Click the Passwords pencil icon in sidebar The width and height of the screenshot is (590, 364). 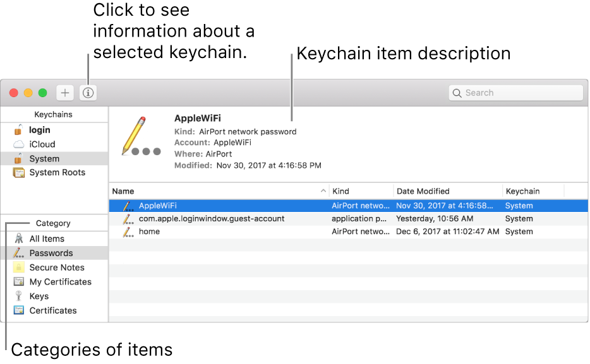18,253
